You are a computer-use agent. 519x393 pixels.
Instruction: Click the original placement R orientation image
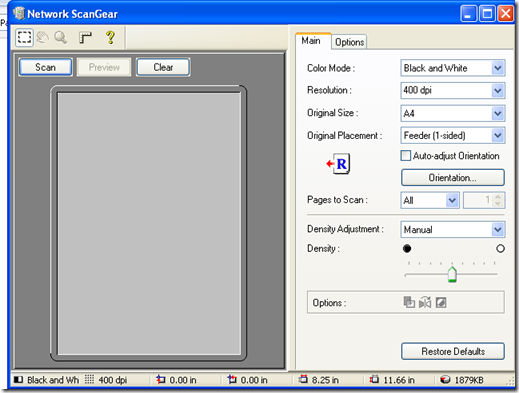pos(339,164)
